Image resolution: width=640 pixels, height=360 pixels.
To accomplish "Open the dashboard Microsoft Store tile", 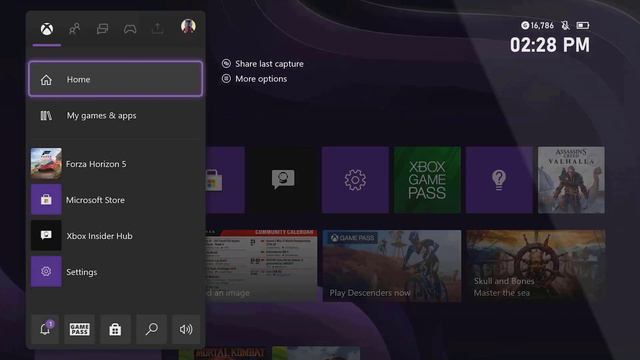I will (225, 180).
